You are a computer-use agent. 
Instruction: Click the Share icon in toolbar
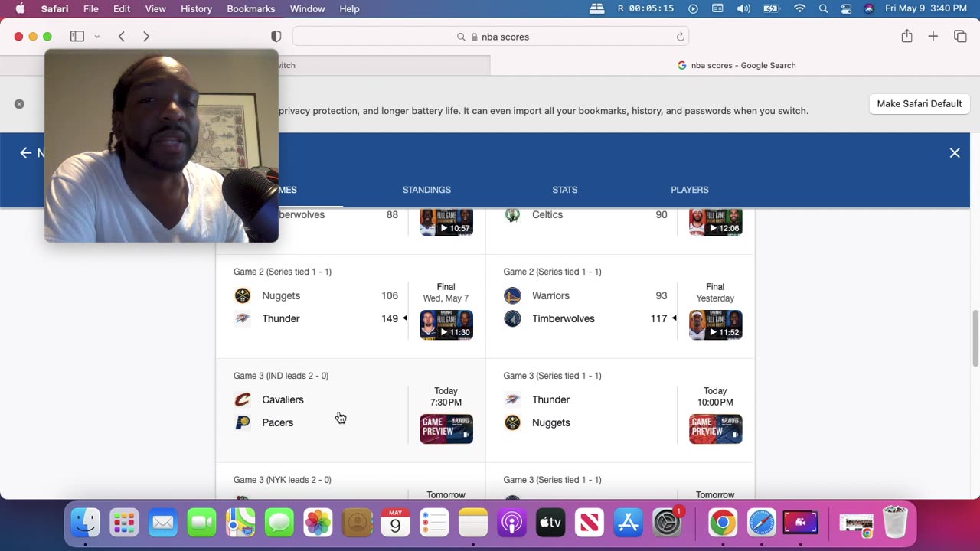tap(906, 36)
